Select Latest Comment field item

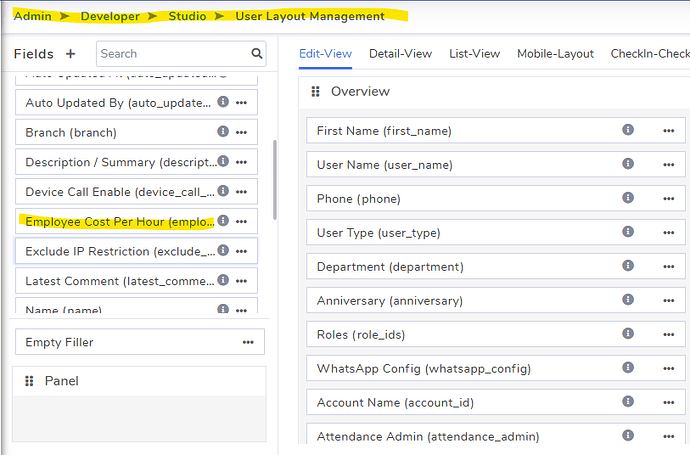click(x=136, y=281)
